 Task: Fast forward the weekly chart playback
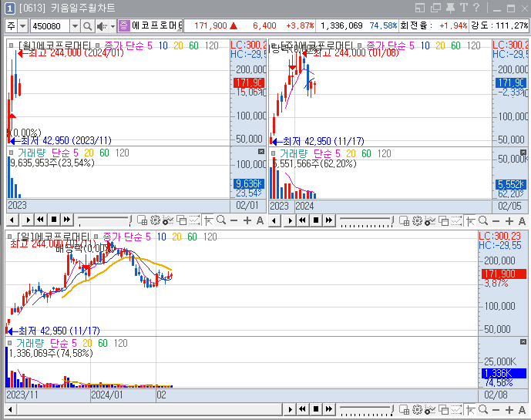[329, 221]
